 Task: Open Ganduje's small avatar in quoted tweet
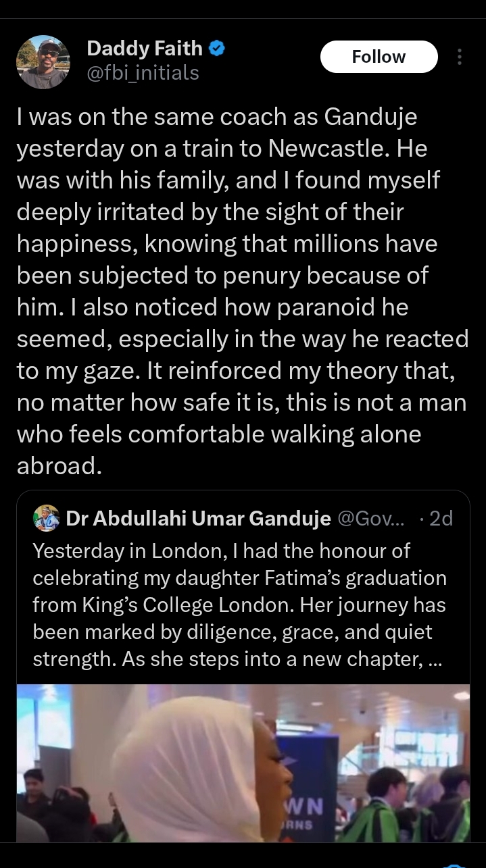coord(46,518)
